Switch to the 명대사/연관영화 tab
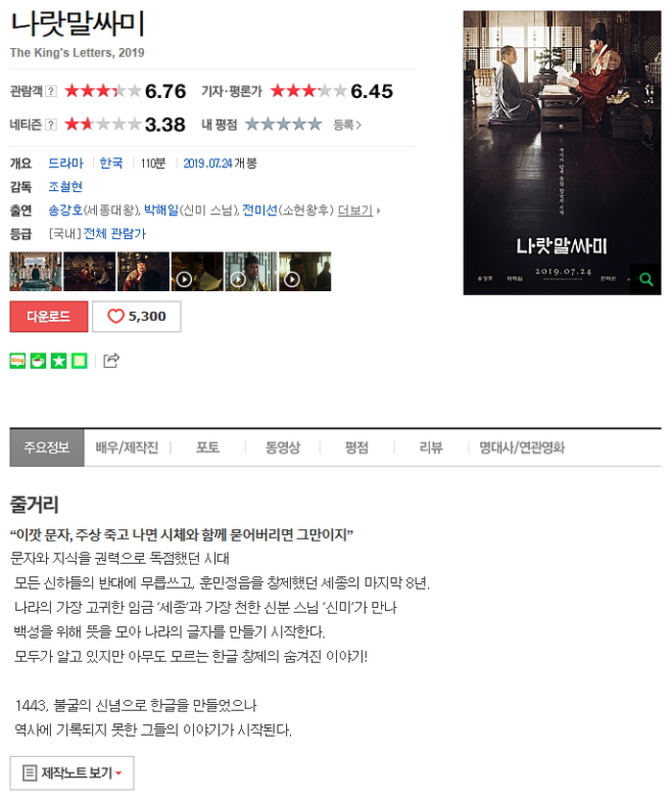The width and height of the screenshot is (672, 801). (x=522, y=448)
